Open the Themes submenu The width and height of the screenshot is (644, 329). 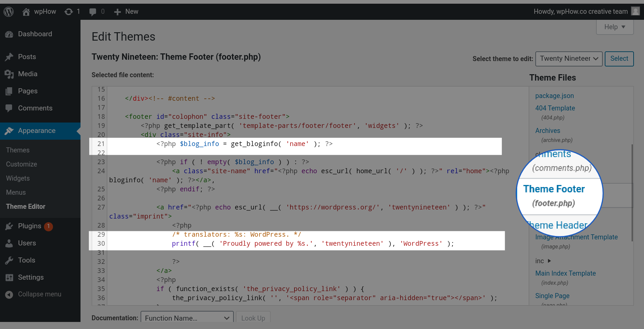point(18,150)
